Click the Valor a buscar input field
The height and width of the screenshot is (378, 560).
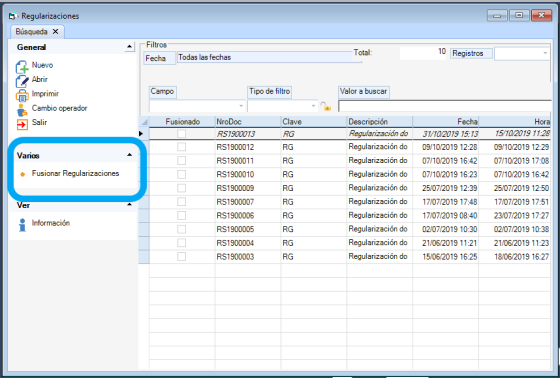[x=445, y=106]
